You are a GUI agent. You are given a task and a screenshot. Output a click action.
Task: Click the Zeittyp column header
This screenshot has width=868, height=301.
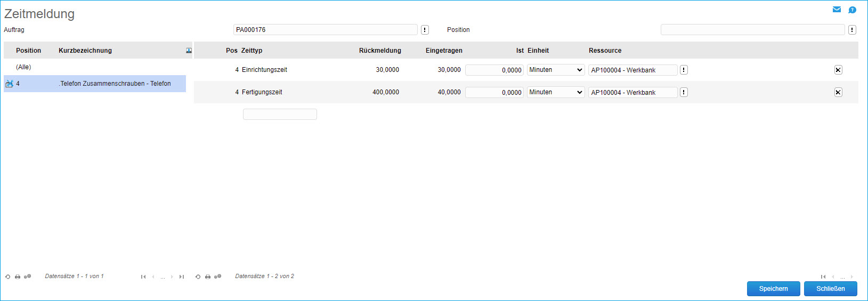coord(252,51)
